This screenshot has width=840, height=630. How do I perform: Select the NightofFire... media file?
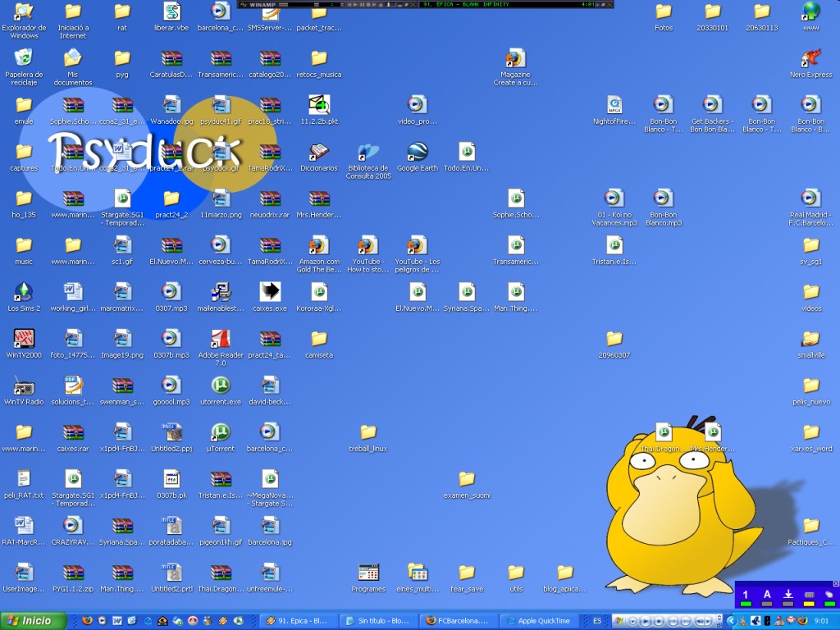(x=614, y=110)
